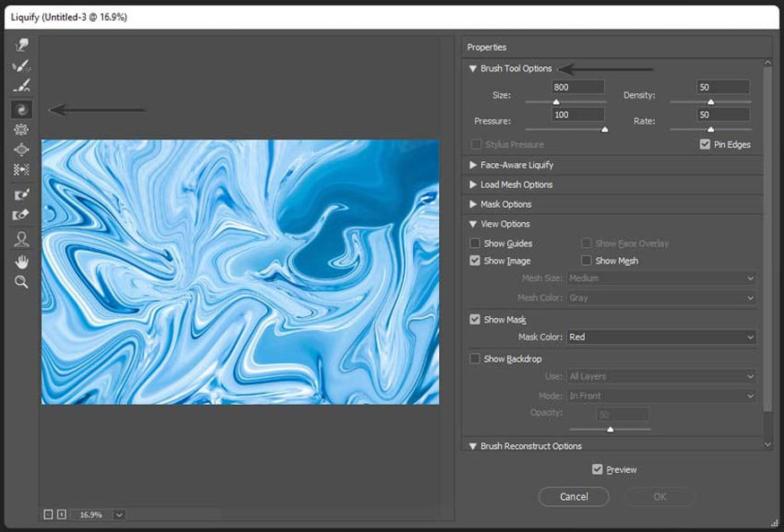The image size is (784, 532).
Task: Select the Push Left tool
Action: [x=22, y=169]
